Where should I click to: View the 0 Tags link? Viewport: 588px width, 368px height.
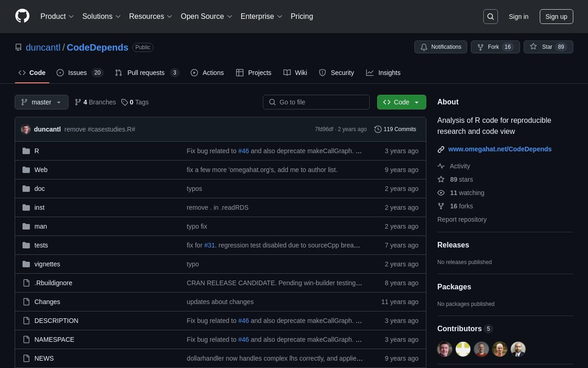coord(135,102)
